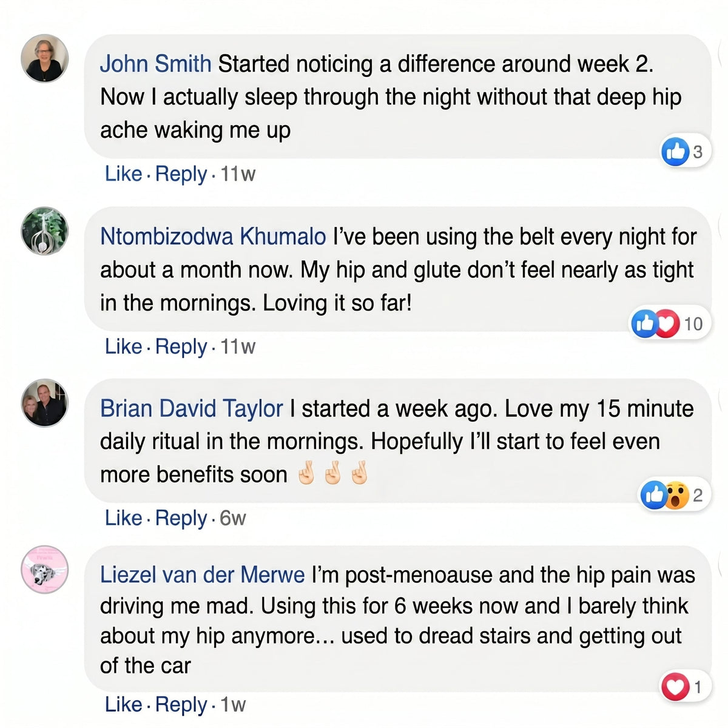The width and height of the screenshot is (728, 728).
Task: Click the heart reaction on Ntombizodwa's comment
Action: click(x=667, y=323)
